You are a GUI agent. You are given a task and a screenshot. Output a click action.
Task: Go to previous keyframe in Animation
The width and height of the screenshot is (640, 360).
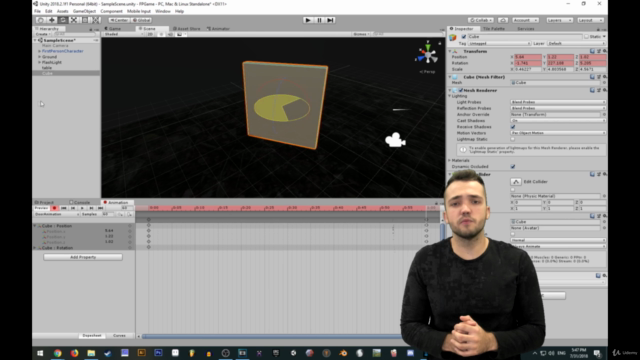pos(73,208)
